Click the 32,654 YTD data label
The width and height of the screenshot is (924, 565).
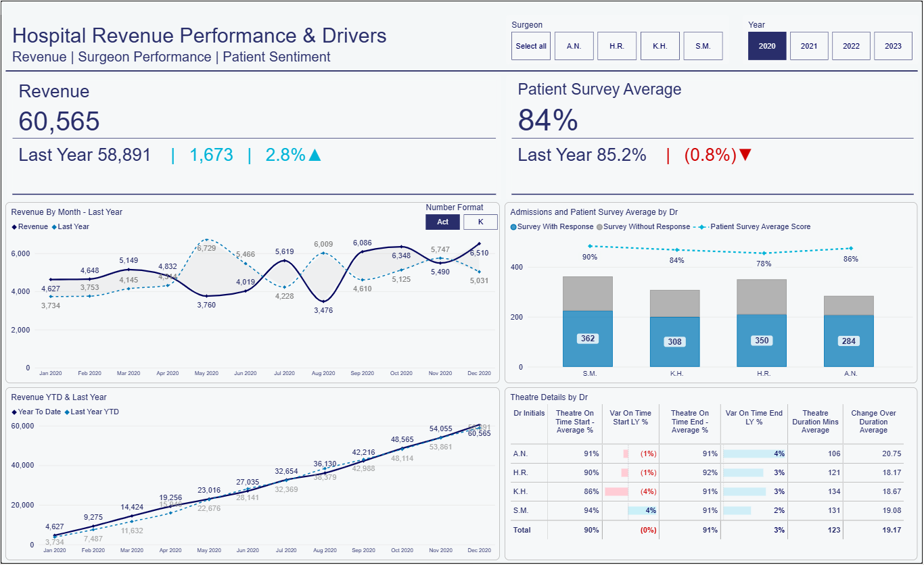click(x=286, y=471)
